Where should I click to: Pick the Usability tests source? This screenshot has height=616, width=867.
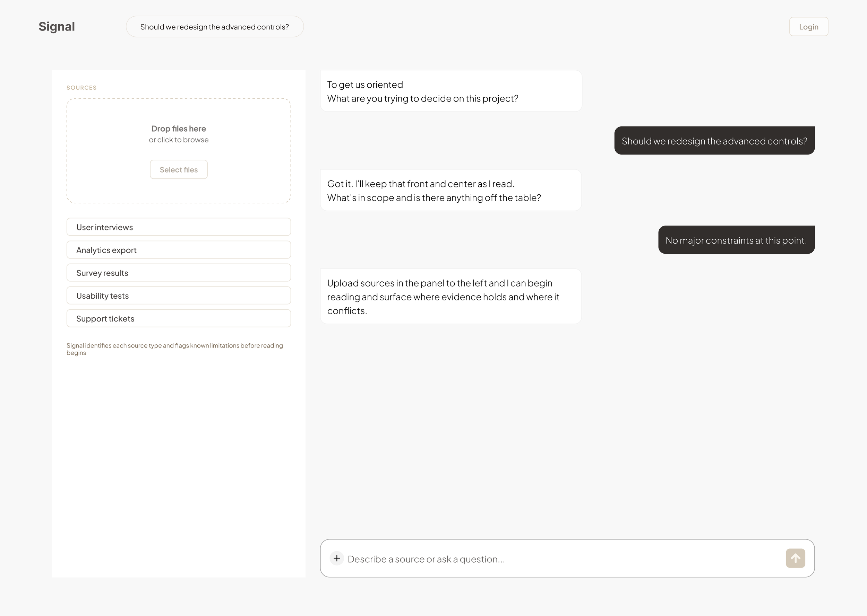tap(179, 296)
